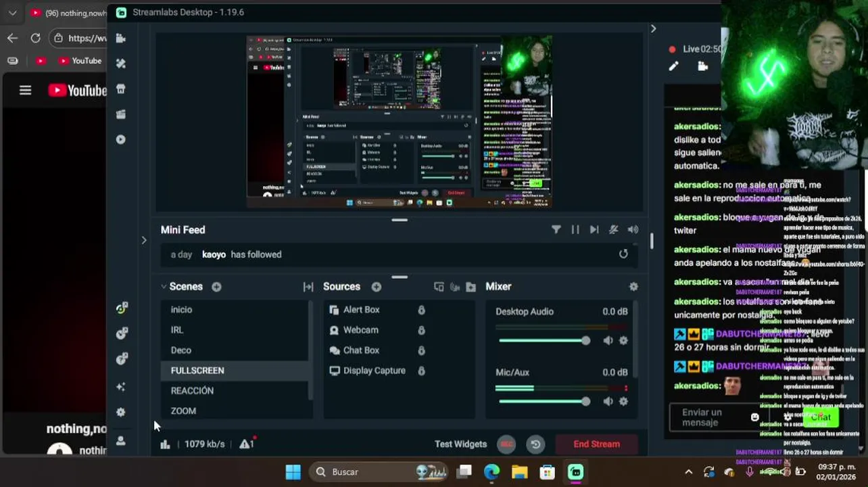Toggle lock on Display Capture source
The width and height of the screenshot is (868, 487).
[421, 371]
